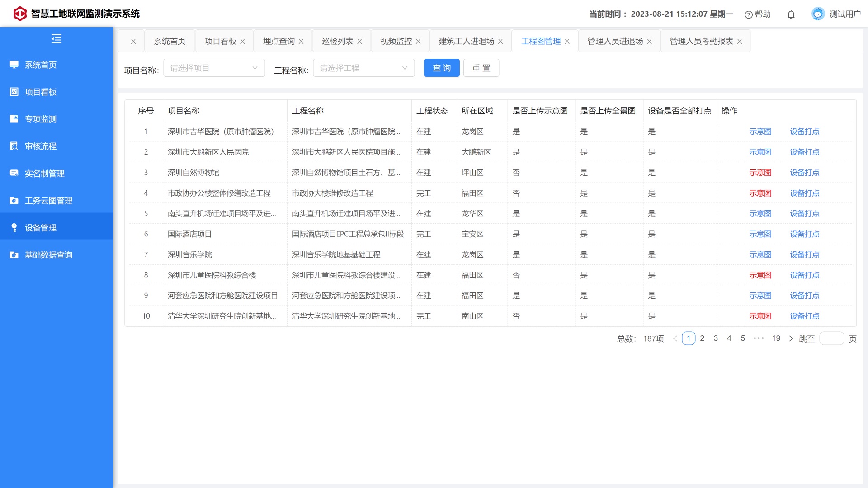This screenshot has height=488, width=868.
Task: Open 示意图 for 河套应急医院 row
Action: [x=760, y=296]
